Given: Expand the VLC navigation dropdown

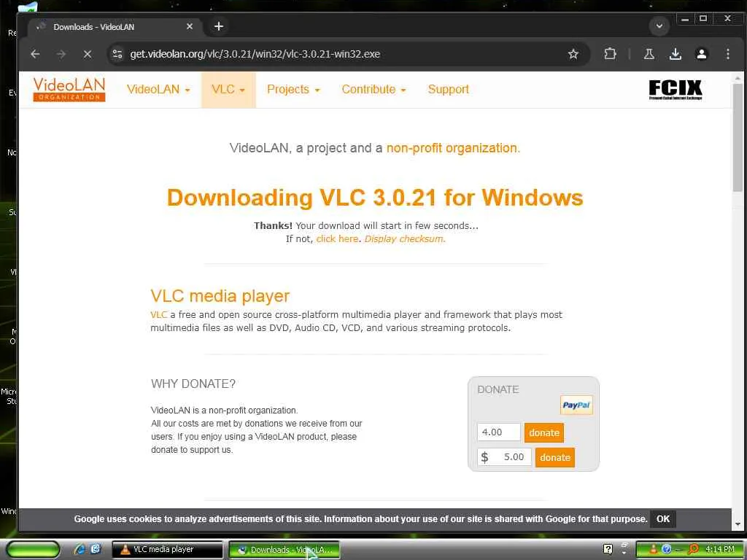Looking at the screenshot, I should tap(228, 90).
